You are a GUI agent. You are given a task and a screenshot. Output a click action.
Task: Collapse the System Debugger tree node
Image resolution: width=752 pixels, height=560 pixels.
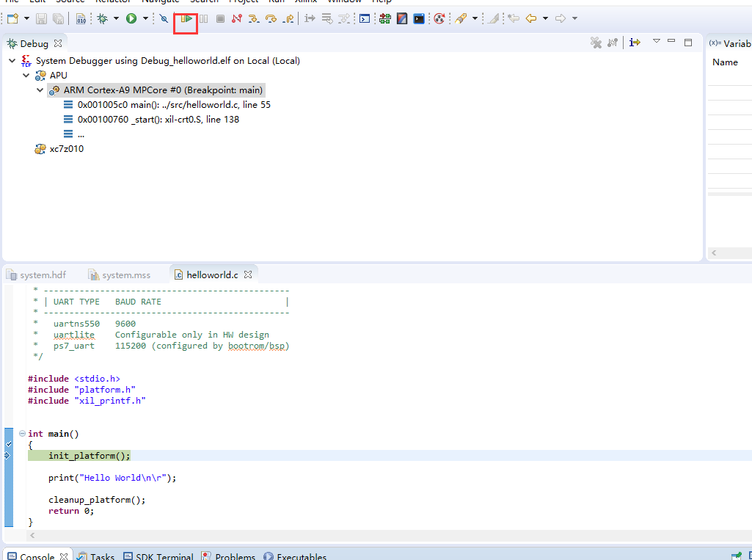(12, 61)
